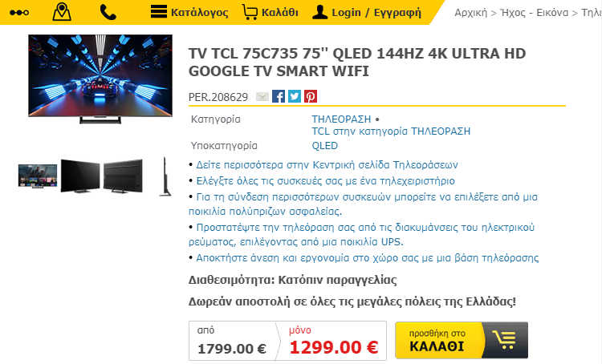602x364 pixels.
Task: Open the store locator map pin icon
Action: point(62,12)
